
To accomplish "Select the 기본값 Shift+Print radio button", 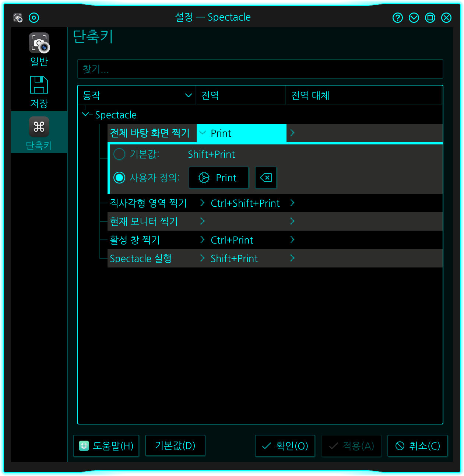I will 119,154.
